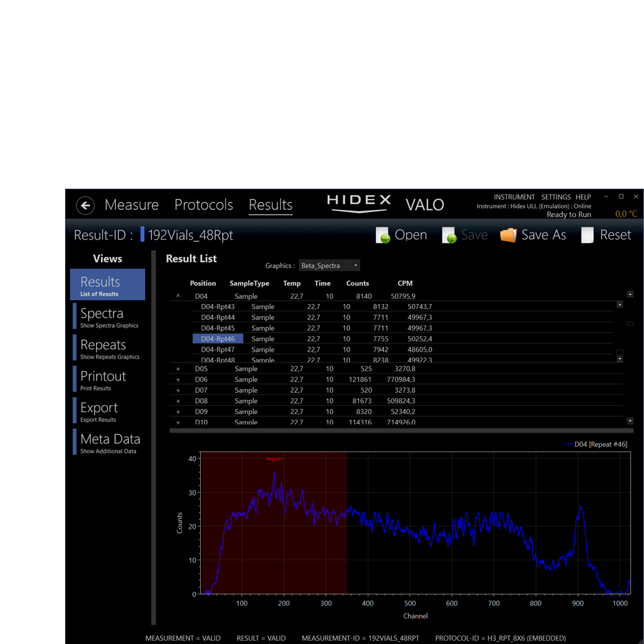Open the INSTRUMENT menu
This screenshot has width=644, height=644.
pyautogui.click(x=514, y=197)
